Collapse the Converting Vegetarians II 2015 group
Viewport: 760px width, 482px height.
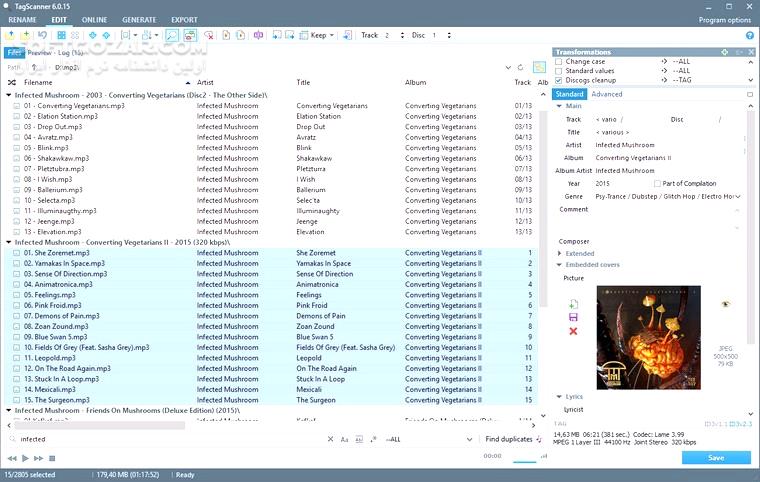coord(9,242)
